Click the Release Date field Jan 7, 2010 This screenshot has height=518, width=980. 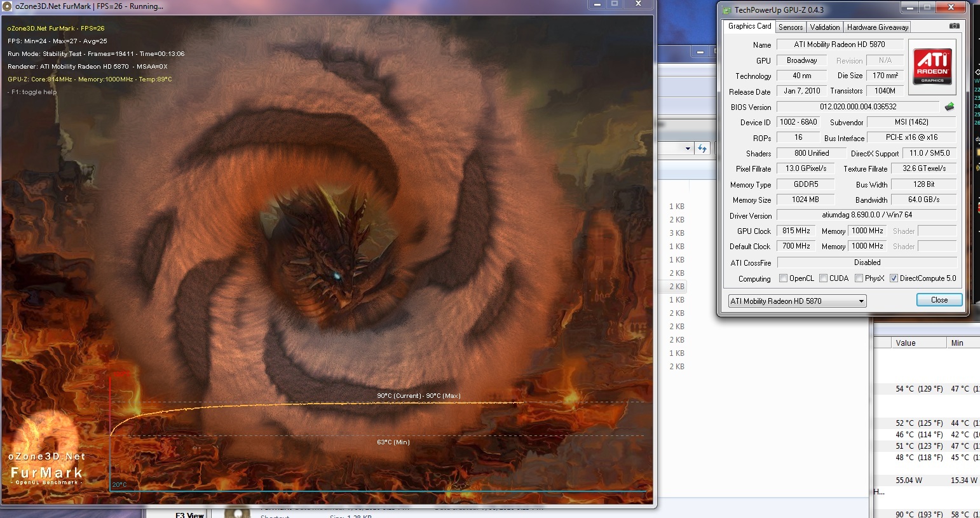pos(801,91)
